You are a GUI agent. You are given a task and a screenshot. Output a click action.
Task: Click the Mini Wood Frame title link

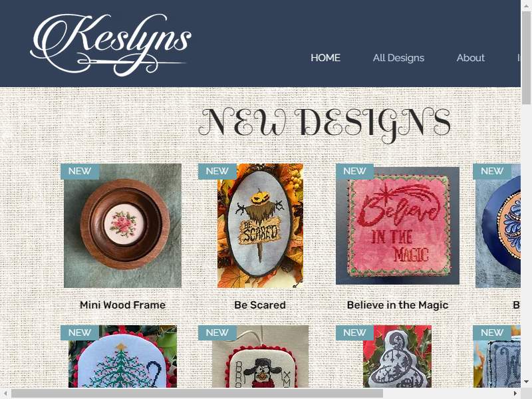tap(122, 305)
